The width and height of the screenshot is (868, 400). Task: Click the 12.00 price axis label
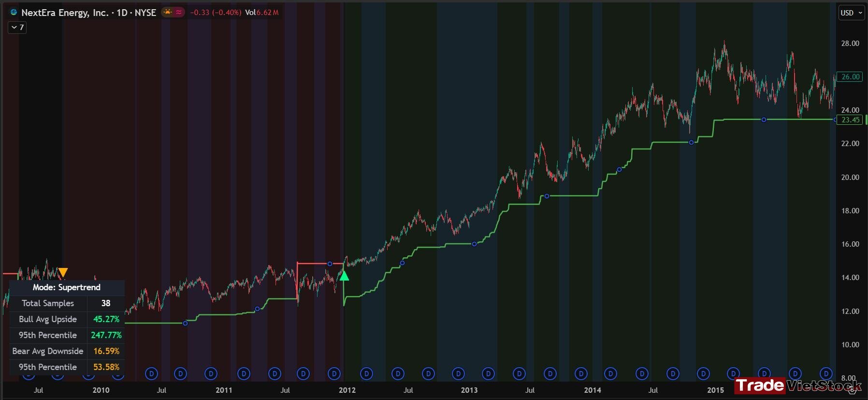(x=850, y=311)
